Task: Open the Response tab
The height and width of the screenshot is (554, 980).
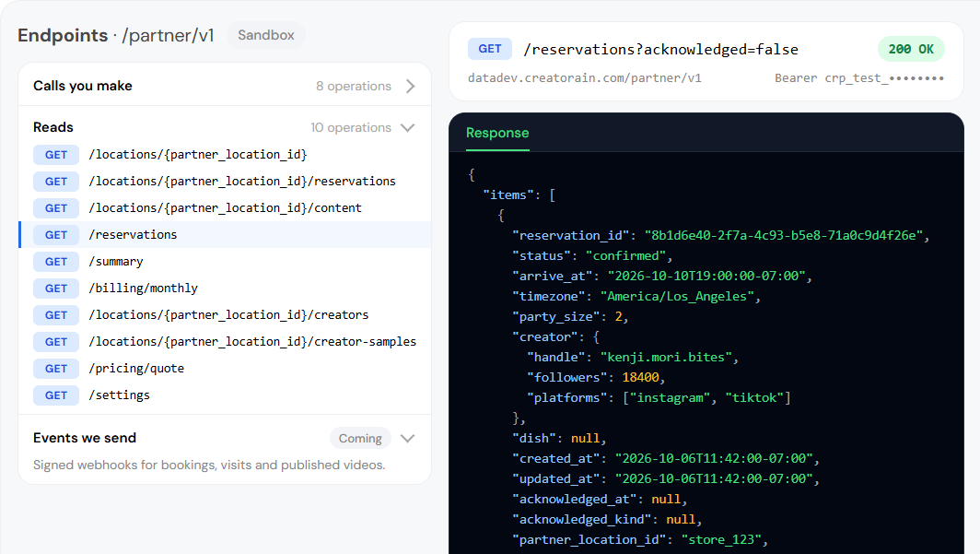Action: (497, 133)
